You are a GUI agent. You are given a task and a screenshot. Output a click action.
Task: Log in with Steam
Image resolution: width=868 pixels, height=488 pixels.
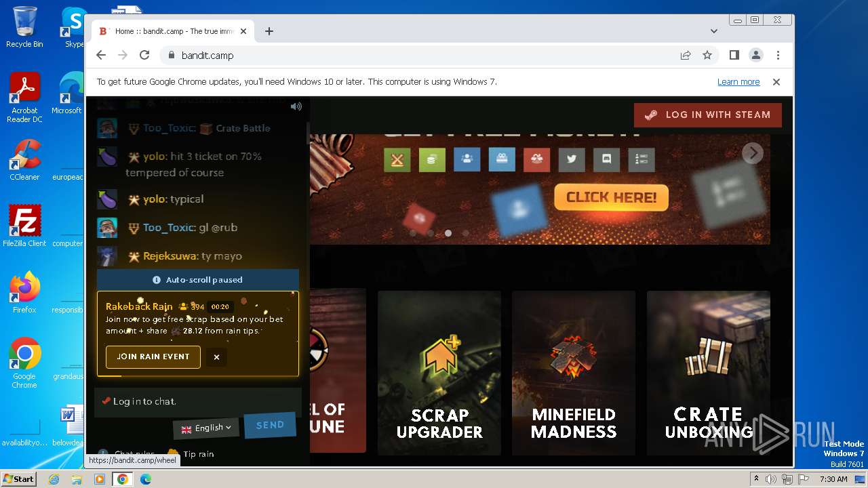[x=708, y=115]
